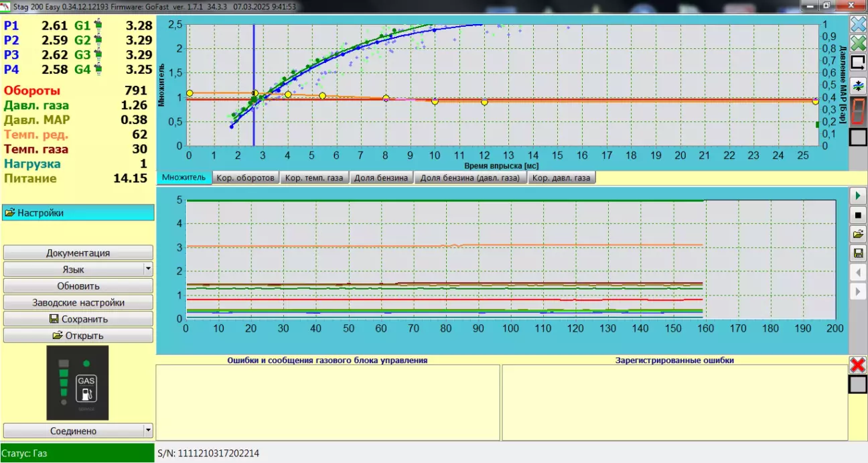
Task: Start oscilloscope recording with the green play icon
Action: (x=858, y=196)
